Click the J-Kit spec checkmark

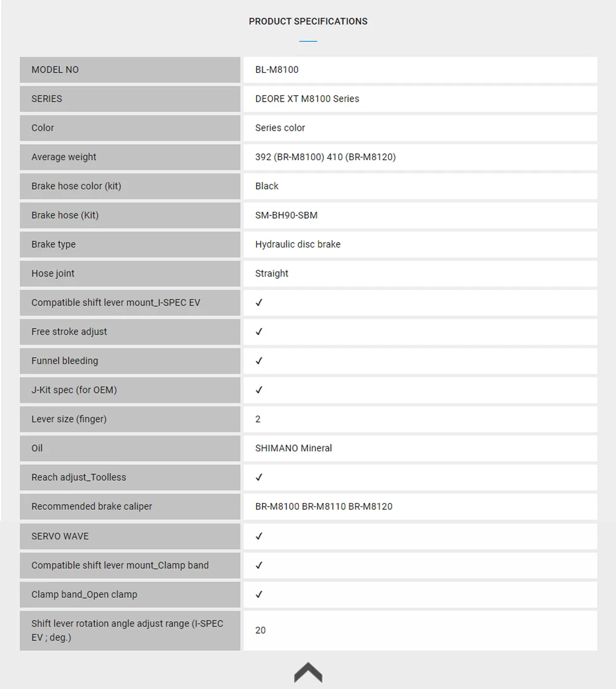[x=259, y=390]
